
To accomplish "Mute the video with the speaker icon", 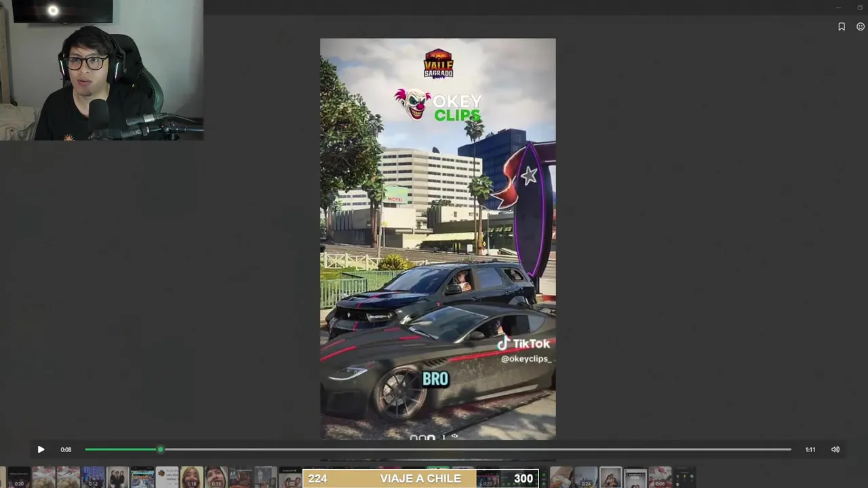I will tap(835, 449).
